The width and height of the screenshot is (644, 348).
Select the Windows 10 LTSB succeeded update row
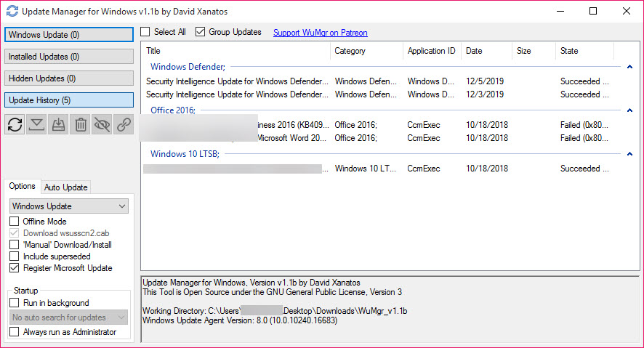[x=378, y=169]
